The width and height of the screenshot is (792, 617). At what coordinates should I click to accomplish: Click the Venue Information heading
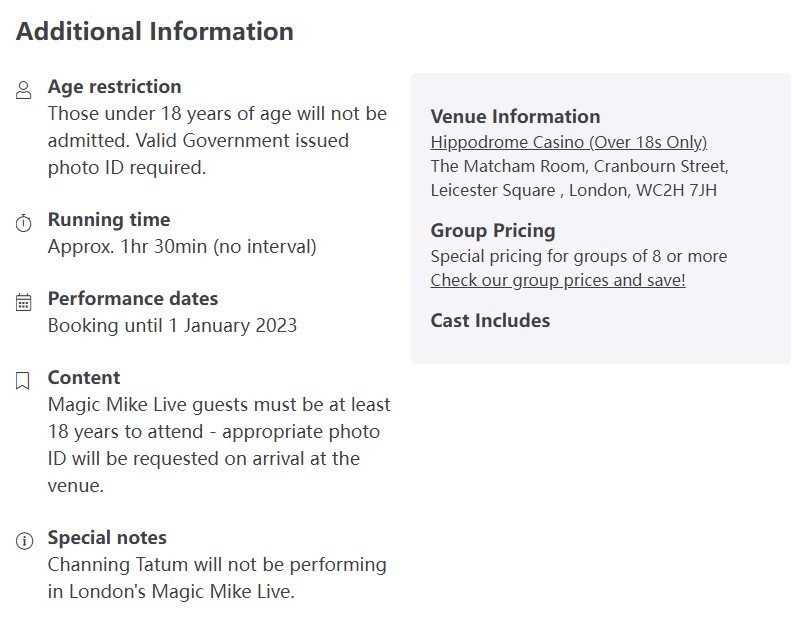click(515, 117)
